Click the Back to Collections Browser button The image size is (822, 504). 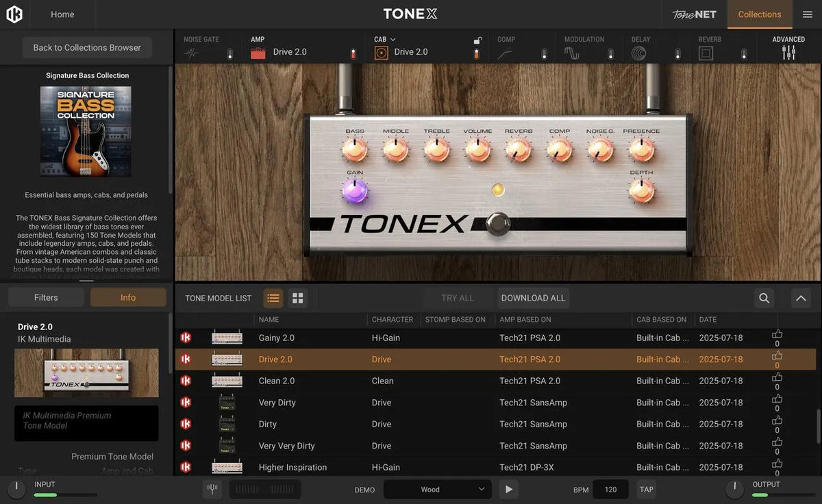tap(86, 47)
